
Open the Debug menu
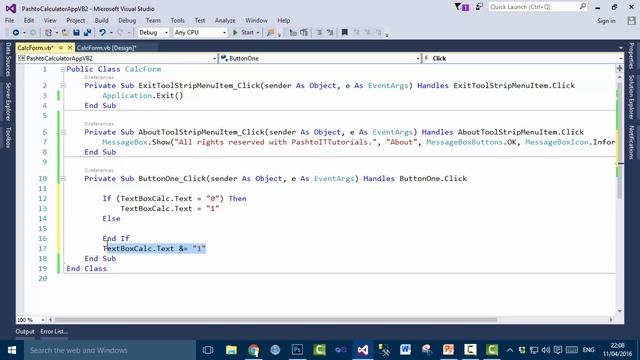(127, 20)
